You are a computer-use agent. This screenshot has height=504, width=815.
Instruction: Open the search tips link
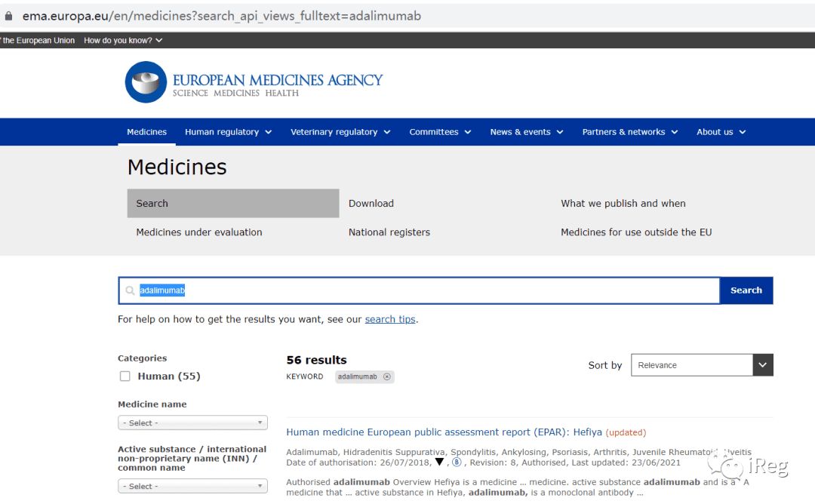390,319
